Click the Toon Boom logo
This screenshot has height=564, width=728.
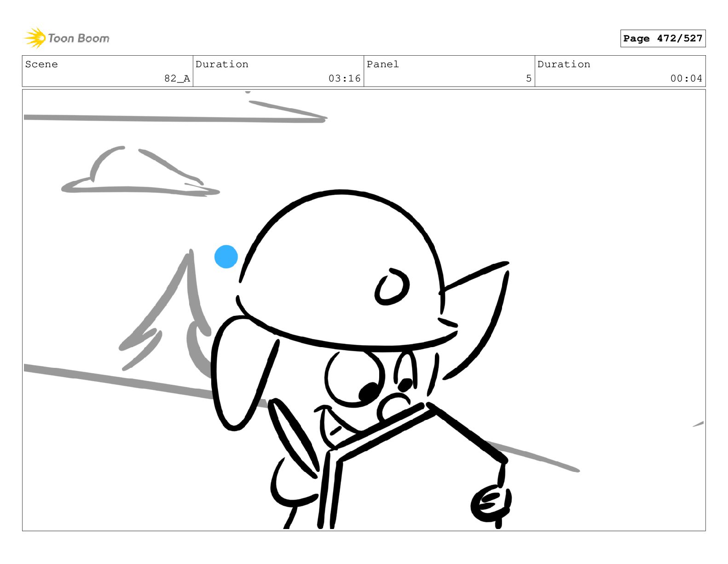click(67, 38)
